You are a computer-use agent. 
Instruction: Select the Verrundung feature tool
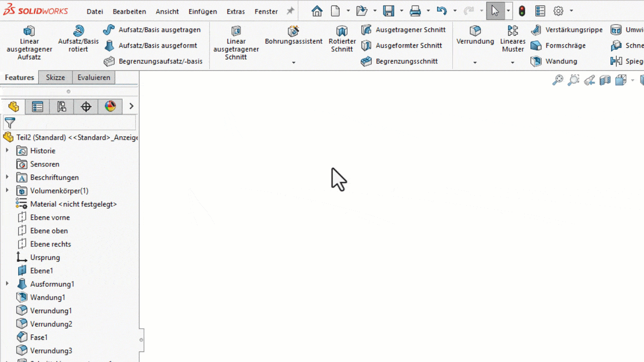point(475,35)
